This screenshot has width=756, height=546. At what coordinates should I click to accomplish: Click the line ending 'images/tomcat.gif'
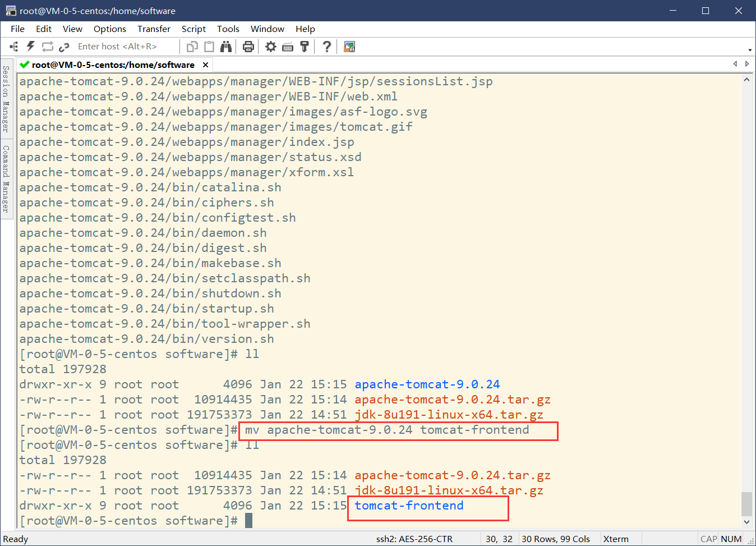point(216,127)
